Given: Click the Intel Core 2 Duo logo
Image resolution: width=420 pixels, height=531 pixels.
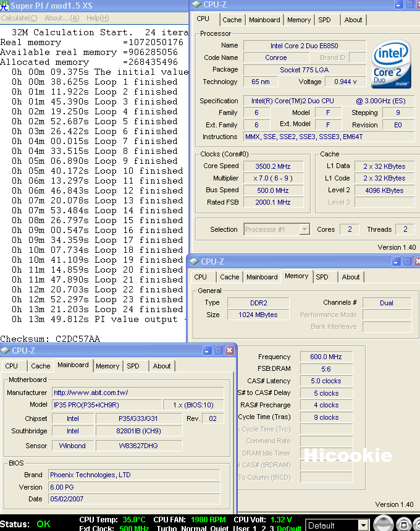Looking at the screenshot, I should 391,64.
